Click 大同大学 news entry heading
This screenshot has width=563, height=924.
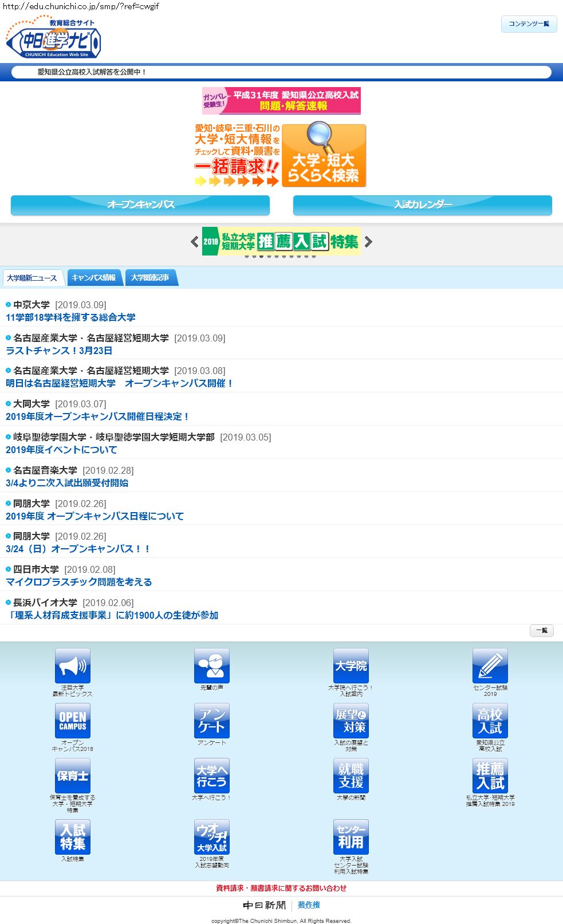point(32,404)
